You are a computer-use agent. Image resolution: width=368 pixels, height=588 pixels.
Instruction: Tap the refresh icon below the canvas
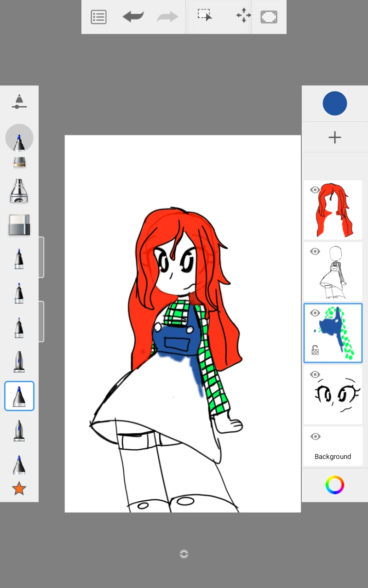pyautogui.click(x=184, y=554)
